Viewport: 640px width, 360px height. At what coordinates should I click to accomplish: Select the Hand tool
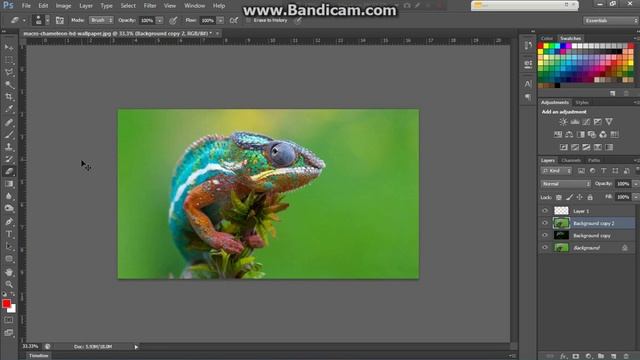[9, 272]
